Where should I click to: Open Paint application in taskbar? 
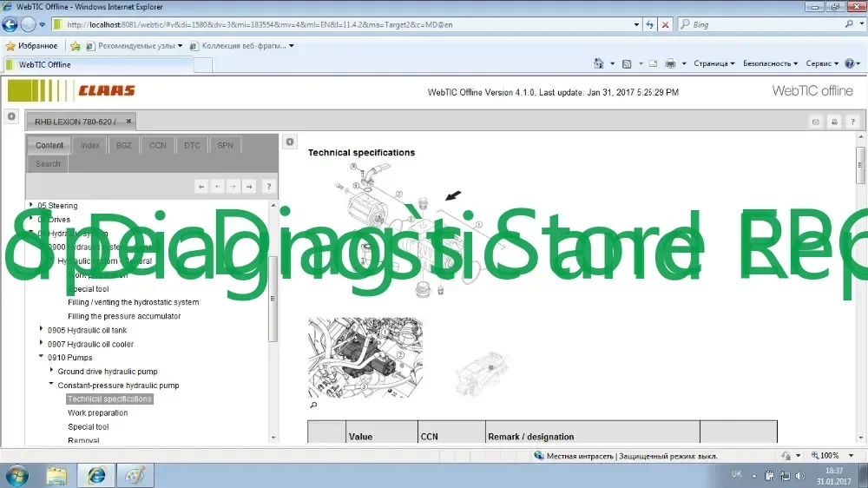tap(135, 476)
